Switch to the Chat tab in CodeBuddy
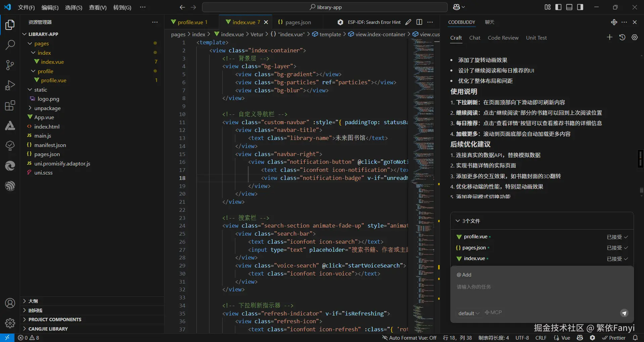 [x=475, y=38]
